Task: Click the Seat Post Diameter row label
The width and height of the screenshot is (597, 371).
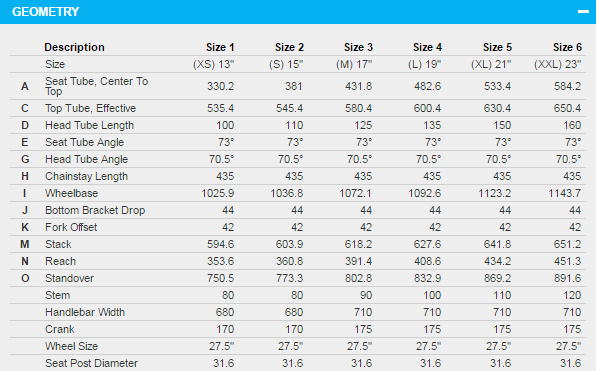Action: point(91,363)
